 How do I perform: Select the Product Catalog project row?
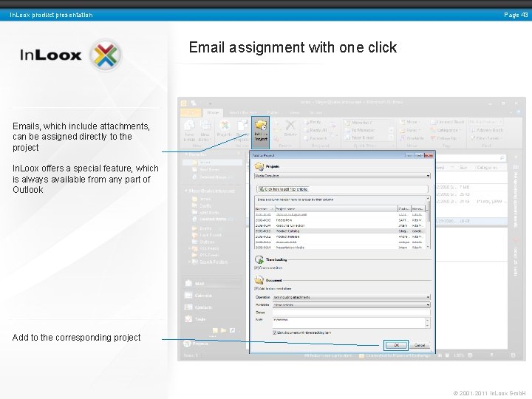340,231
